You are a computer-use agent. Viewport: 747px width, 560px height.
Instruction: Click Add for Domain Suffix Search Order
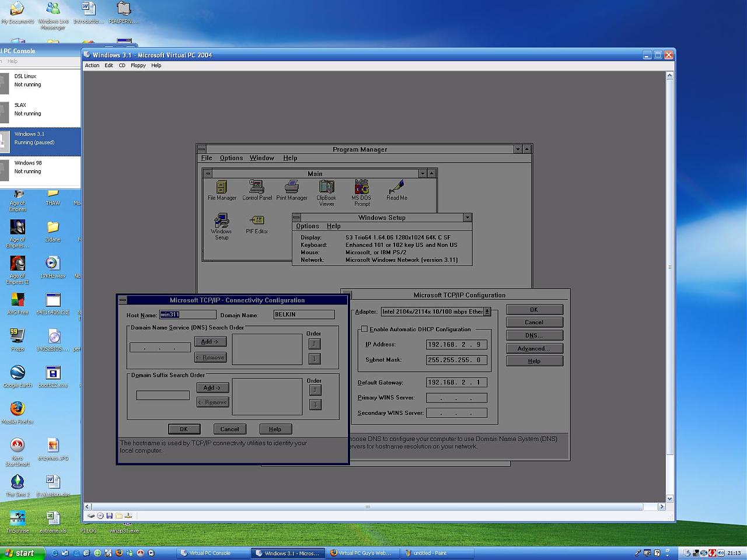point(212,388)
